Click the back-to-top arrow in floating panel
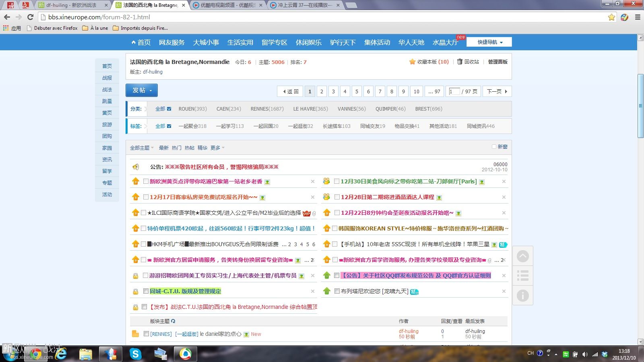Screen dimensions: 644x362 point(522,256)
